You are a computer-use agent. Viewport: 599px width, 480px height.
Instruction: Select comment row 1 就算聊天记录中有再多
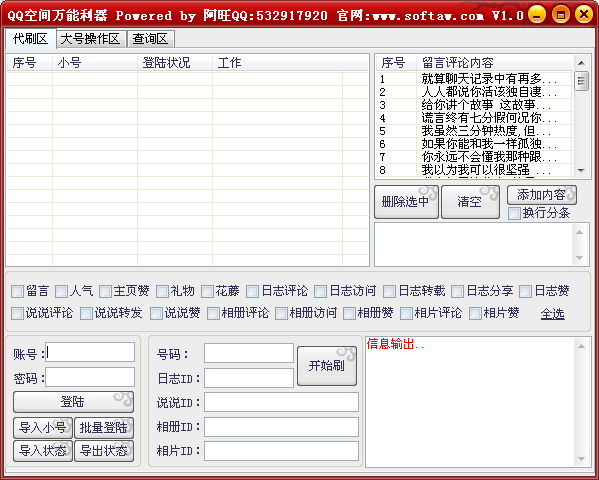pos(474,79)
